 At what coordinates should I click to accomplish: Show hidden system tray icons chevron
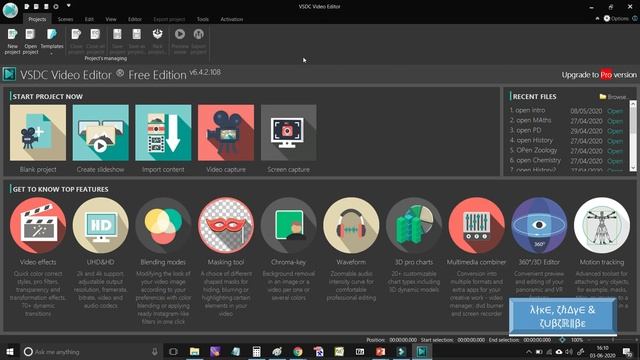point(529,352)
